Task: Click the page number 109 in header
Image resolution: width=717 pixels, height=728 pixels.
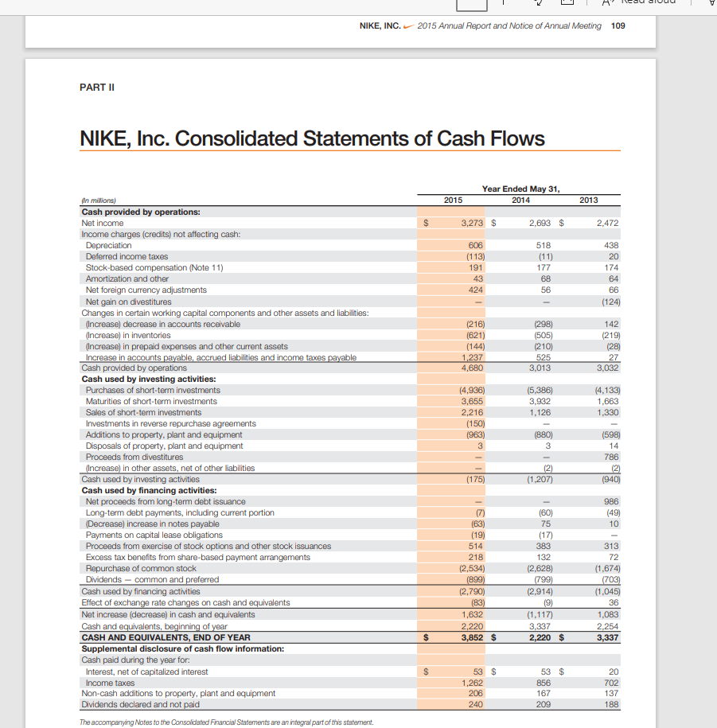Action: [x=615, y=25]
